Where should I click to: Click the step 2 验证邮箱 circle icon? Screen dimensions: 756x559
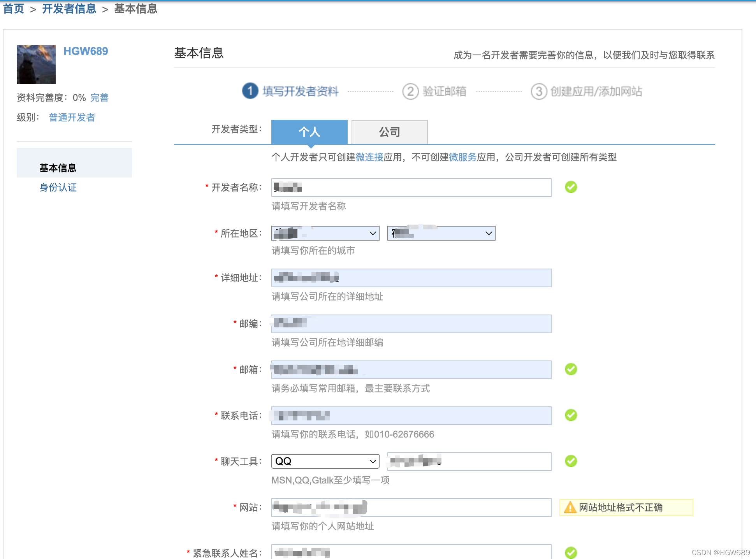point(410,91)
